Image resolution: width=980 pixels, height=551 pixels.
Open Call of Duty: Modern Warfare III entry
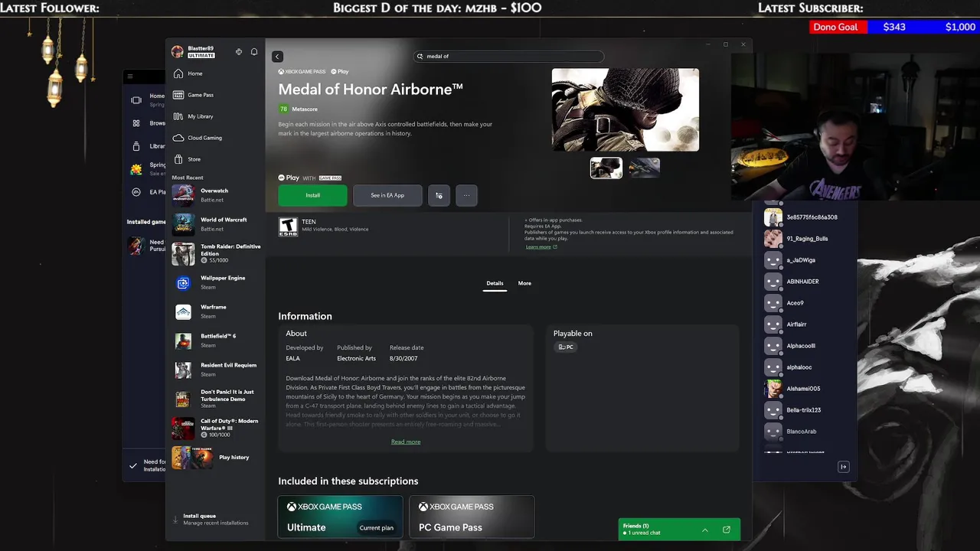[x=216, y=428]
